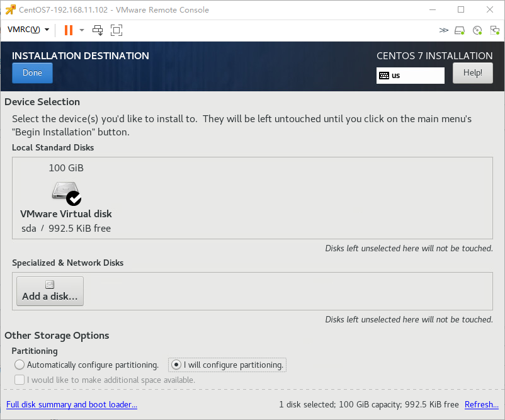Click the CD/DVD drive device icon

tap(477, 31)
